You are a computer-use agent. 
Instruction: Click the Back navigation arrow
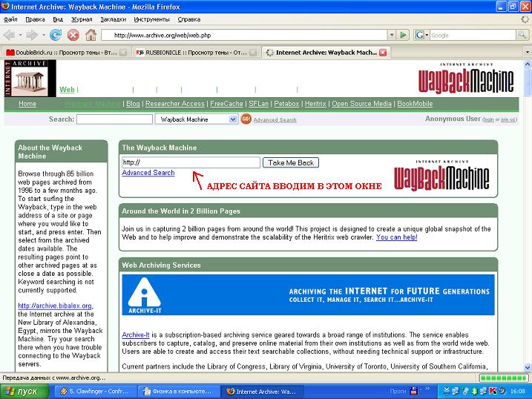(x=9, y=35)
